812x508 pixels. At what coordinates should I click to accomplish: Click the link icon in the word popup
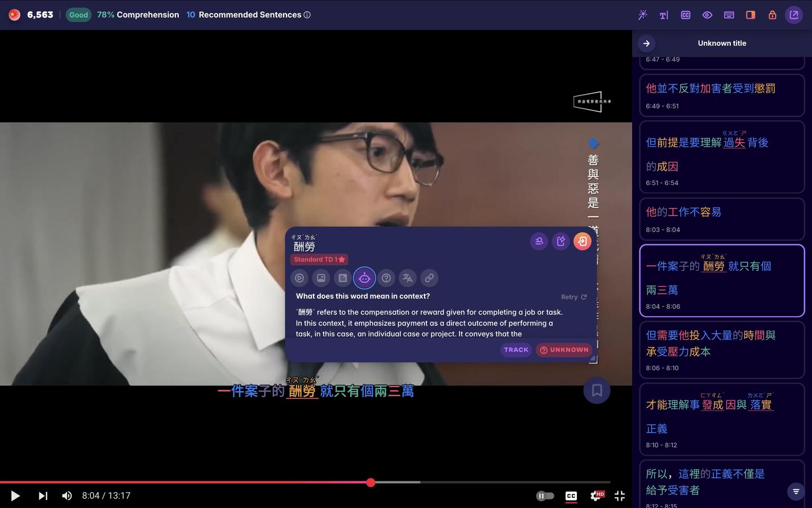pyautogui.click(x=429, y=278)
